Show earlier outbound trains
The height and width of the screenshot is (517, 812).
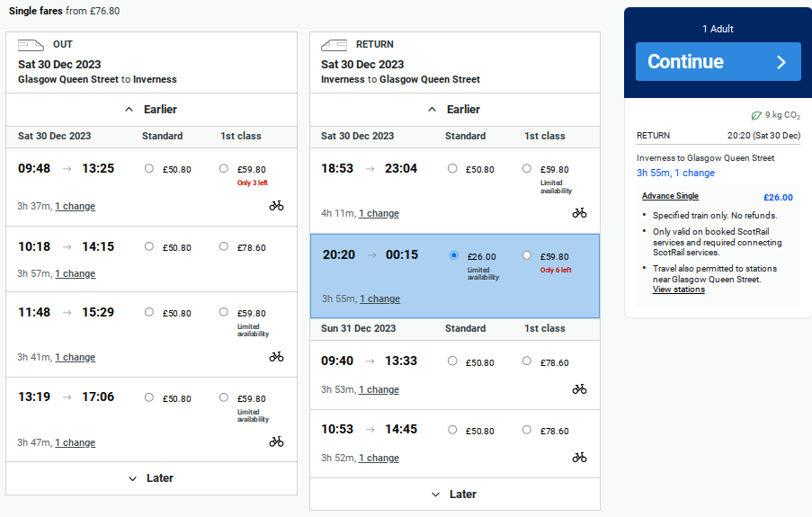[x=151, y=109]
